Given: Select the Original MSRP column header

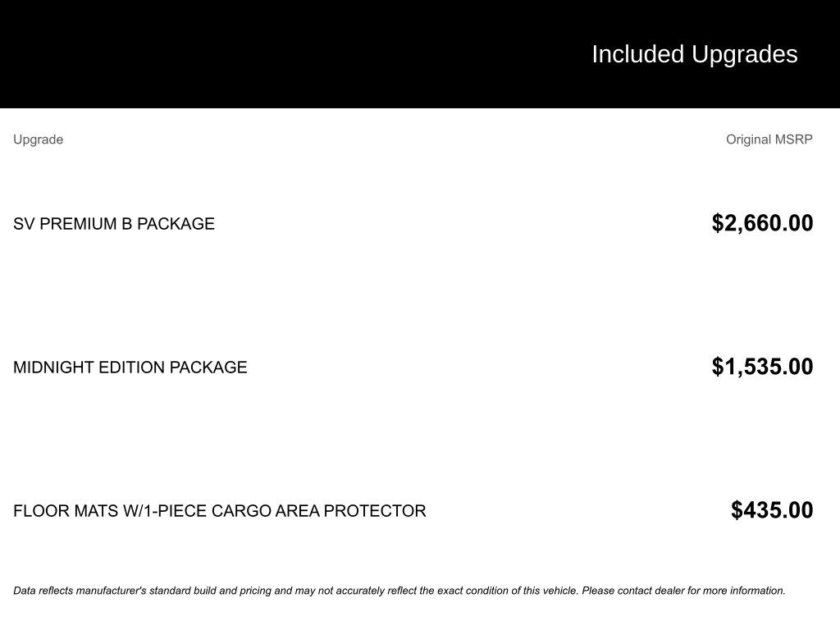Looking at the screenshot, I should 769,139.
